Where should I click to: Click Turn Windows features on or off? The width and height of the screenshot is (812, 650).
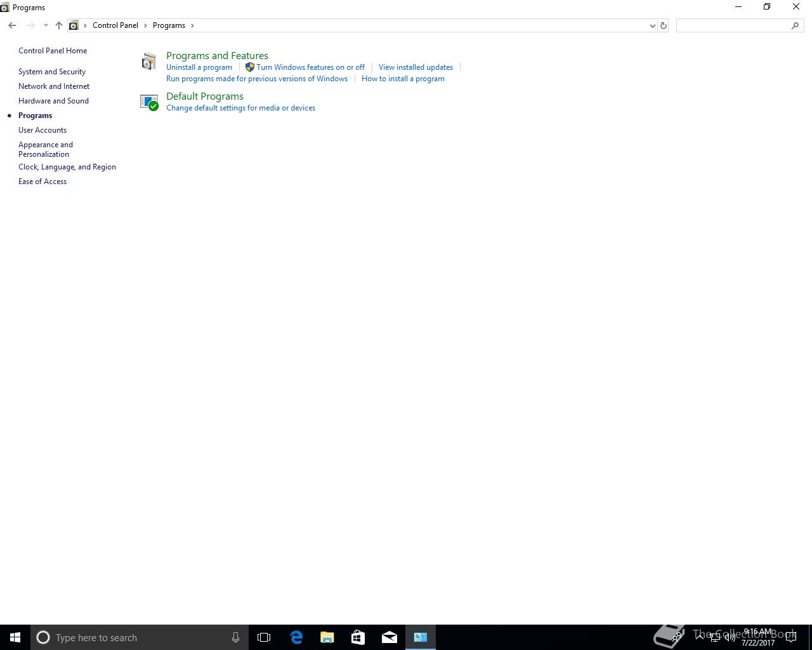point(311,67)
